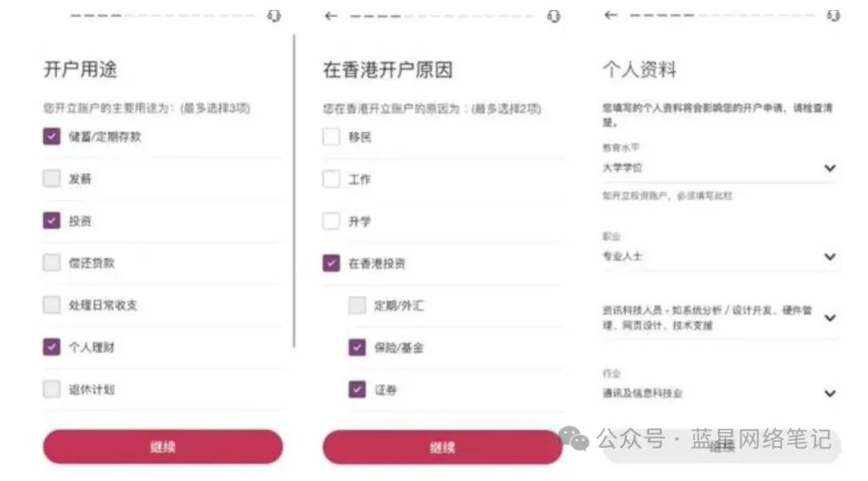Viewport: 868px width, 481px height.
Task: Open the 教育水平 dropdown showing 大学学位
Action: click(x=830, y=168)
